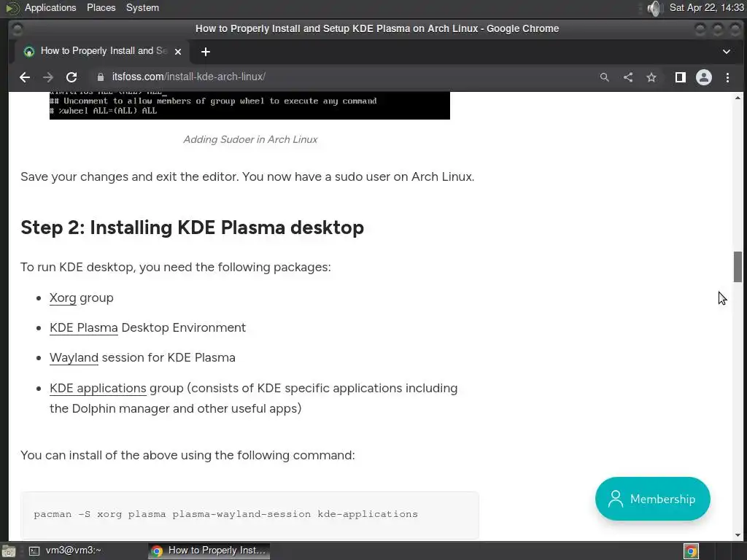
Task: Close the It's FOSS tab
Action: click(178, 52)
